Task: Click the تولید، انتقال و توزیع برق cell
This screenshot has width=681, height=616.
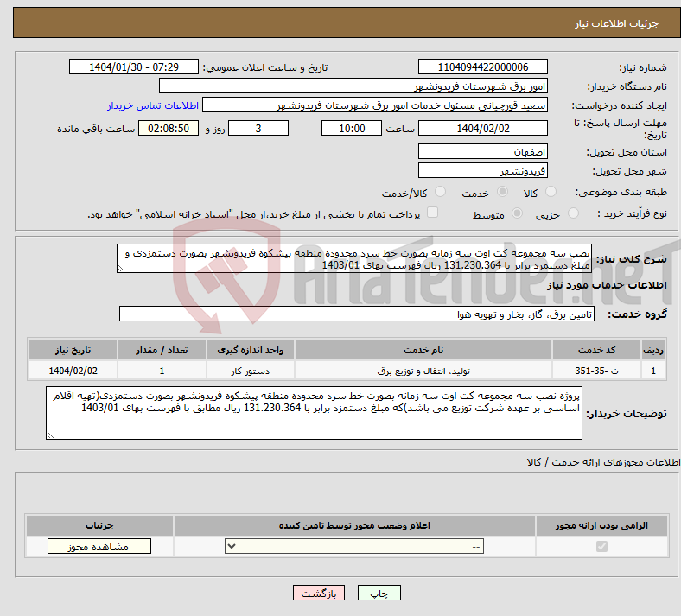Action: pyautogui.click(x=423, y=371)
